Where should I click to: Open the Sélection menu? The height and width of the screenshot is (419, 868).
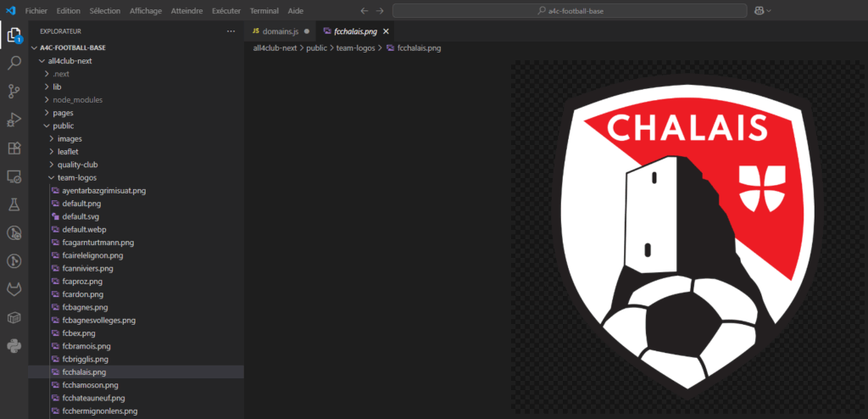coord(105,10)
